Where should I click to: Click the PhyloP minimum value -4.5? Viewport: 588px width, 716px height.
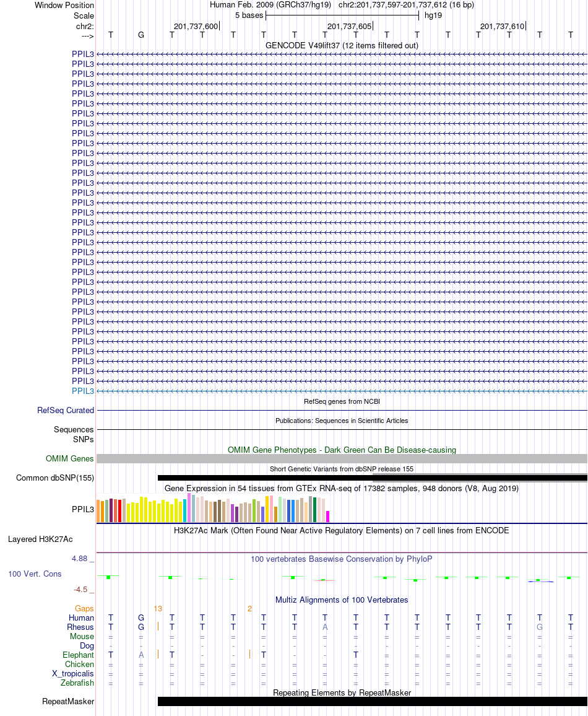tap(80, 590)
